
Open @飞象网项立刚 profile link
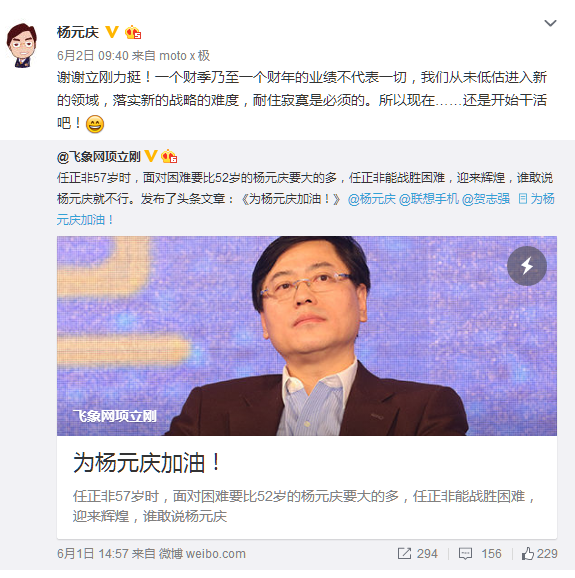[x=99, y=157]
